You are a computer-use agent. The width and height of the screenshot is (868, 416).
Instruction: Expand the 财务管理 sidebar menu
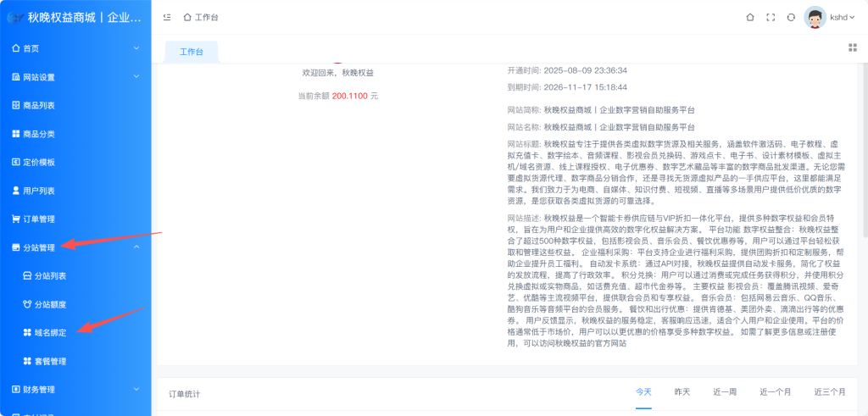(x=75, y=390)
